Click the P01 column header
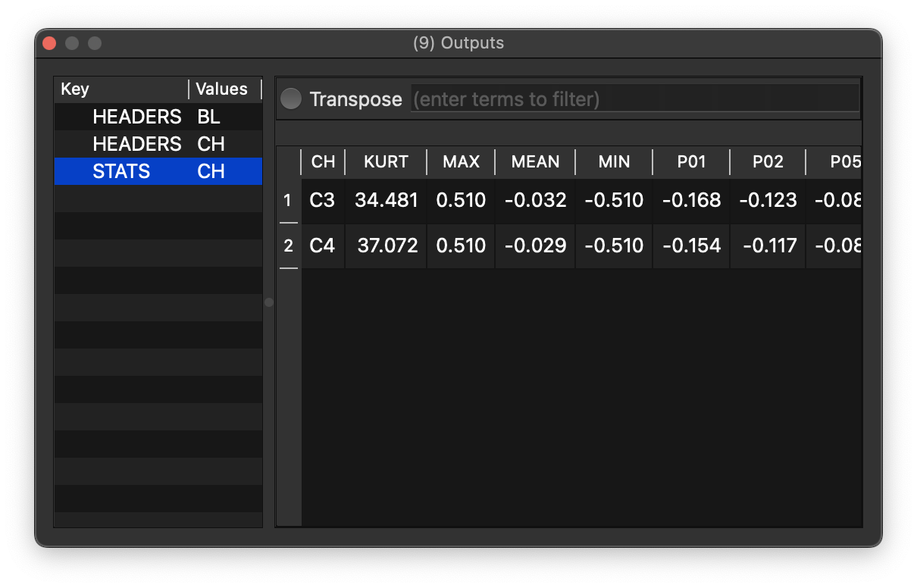917x588 pixels. (x=690, y=161)
